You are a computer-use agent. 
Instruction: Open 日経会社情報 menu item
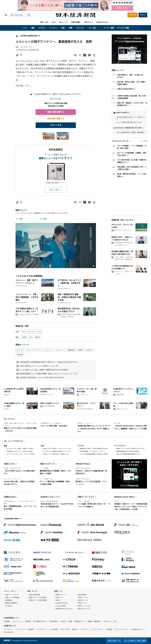point(75,22)
